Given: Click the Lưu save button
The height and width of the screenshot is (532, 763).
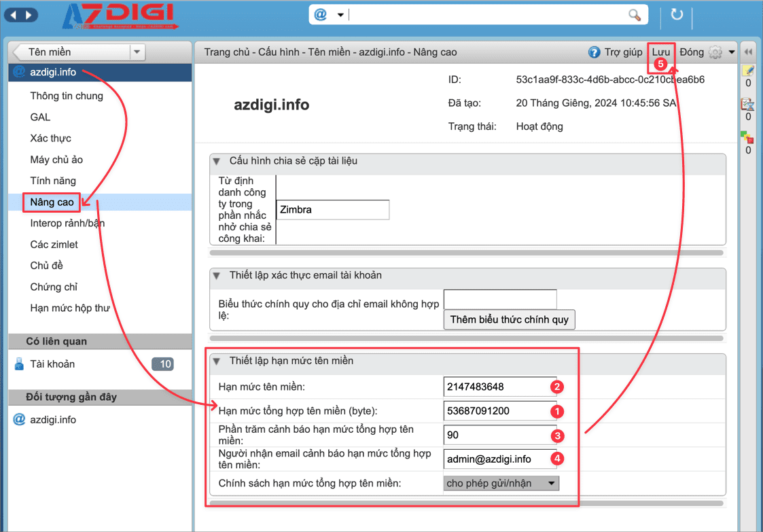Looking at the screenshot, I should (660, 52).
